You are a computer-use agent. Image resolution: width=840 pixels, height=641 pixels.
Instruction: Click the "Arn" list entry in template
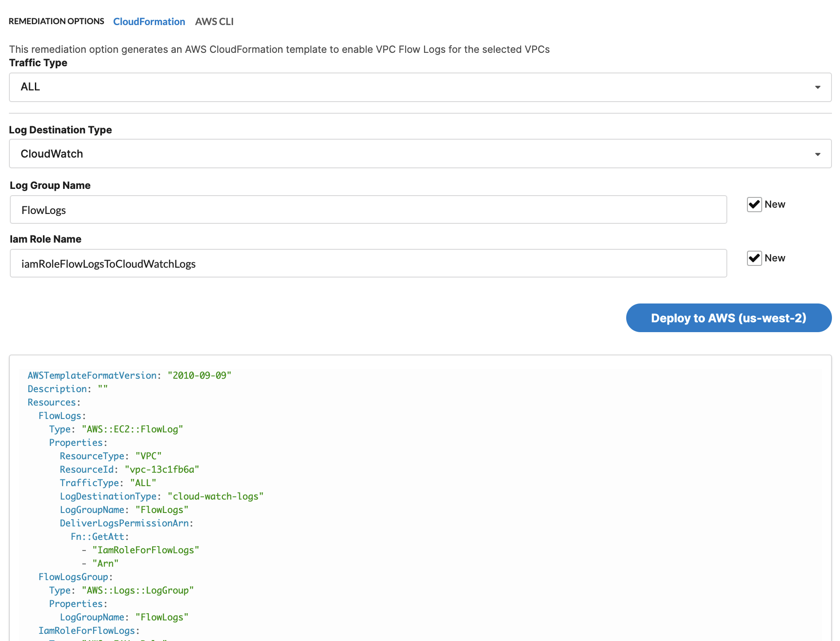pyautogui.click(x=106, y=564)
